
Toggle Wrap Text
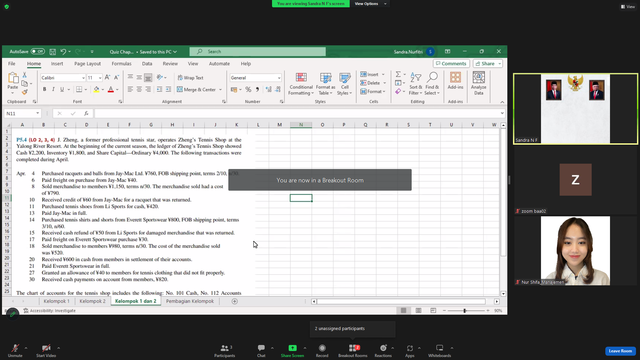click(190, 78)
